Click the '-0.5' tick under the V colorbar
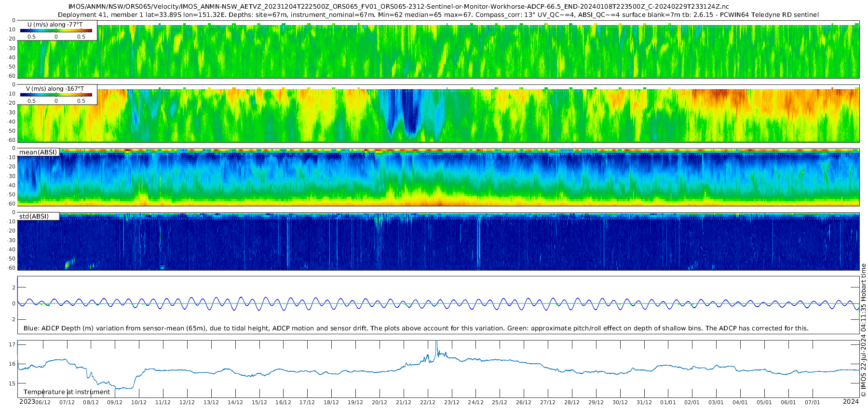 (30, 101)
